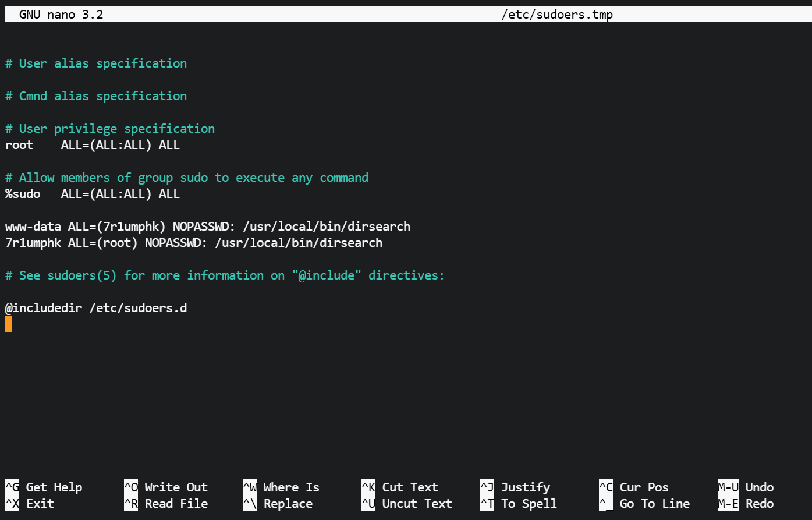
Task: Click the ^W Where Is search shortcut
Action: coord(281,487)
